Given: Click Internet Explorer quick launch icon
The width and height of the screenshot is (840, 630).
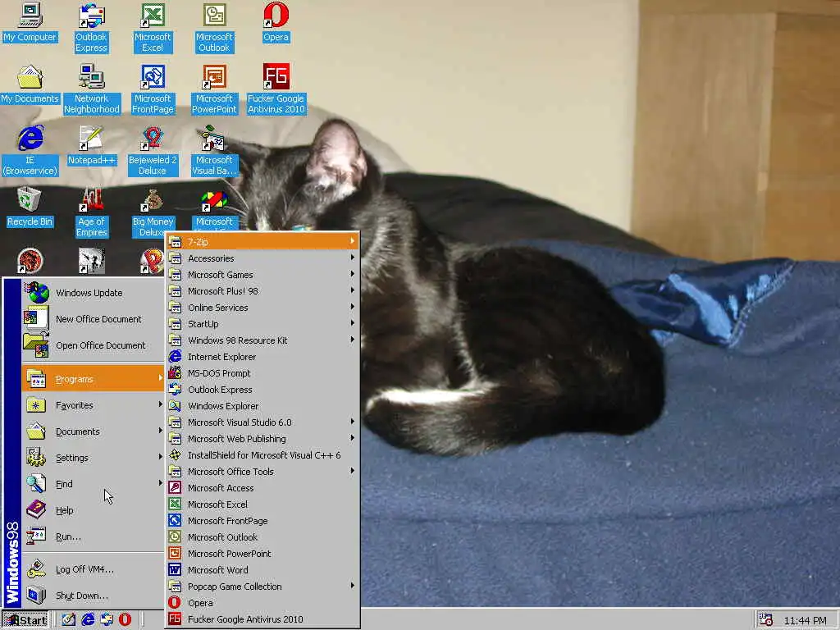Looking at the screenshot, I should pos(87,620).
